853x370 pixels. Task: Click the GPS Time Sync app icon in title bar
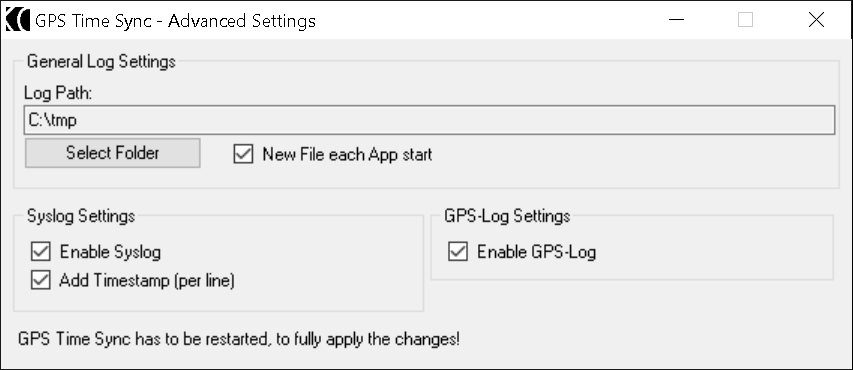17,20
